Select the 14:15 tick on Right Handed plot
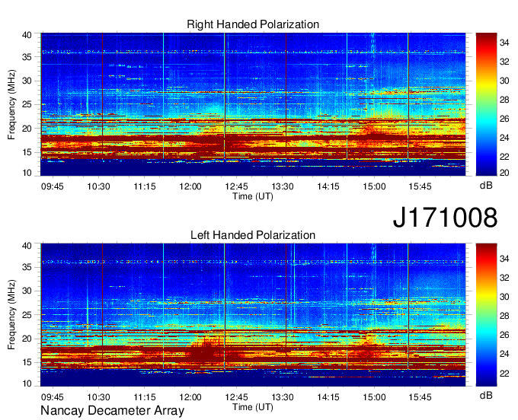This screenshot has width=518, height=420. pos(328,186)
